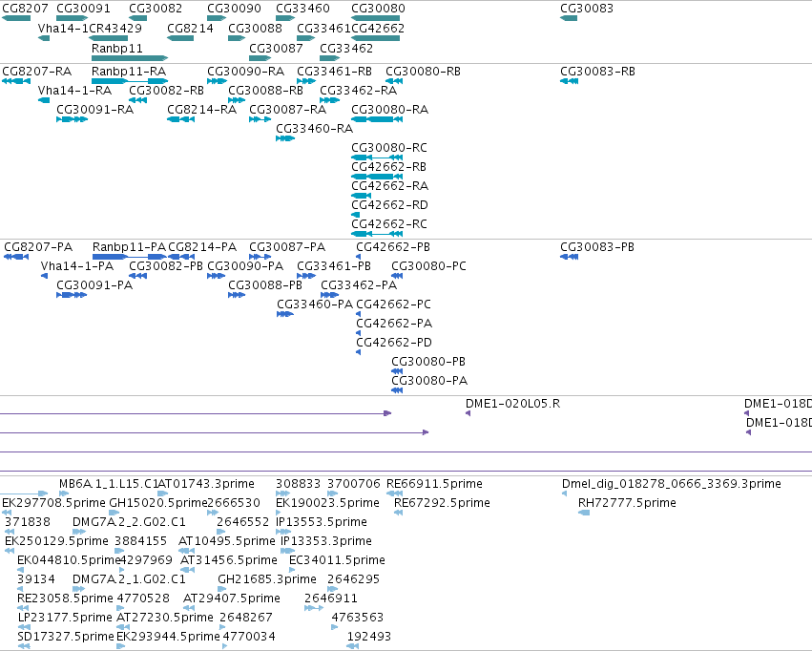Click the CG42662-PD protein label

[x=393, y=343]
